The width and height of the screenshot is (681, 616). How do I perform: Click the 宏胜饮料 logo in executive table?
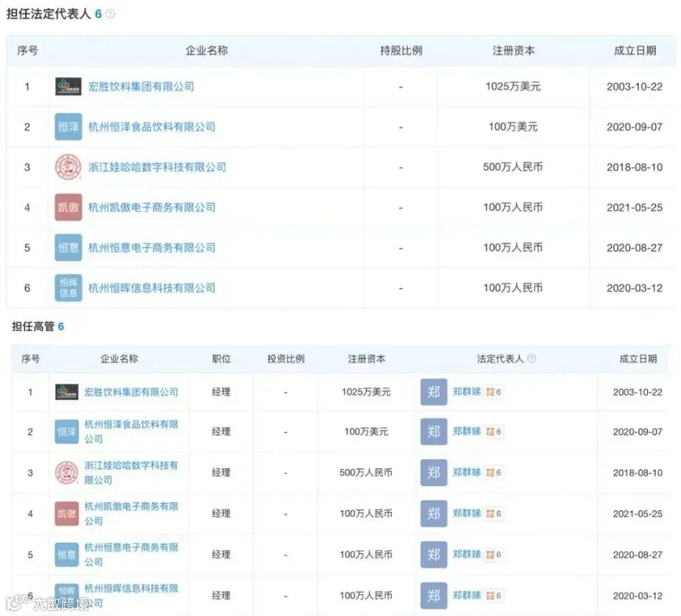click(x=67, y=392)
